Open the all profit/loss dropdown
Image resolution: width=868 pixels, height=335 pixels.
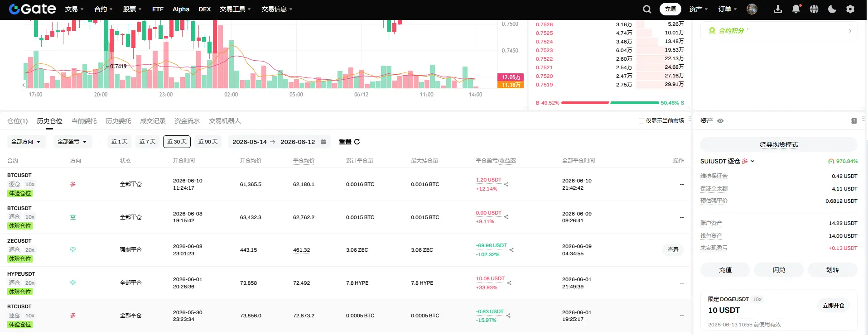(72, 142)
